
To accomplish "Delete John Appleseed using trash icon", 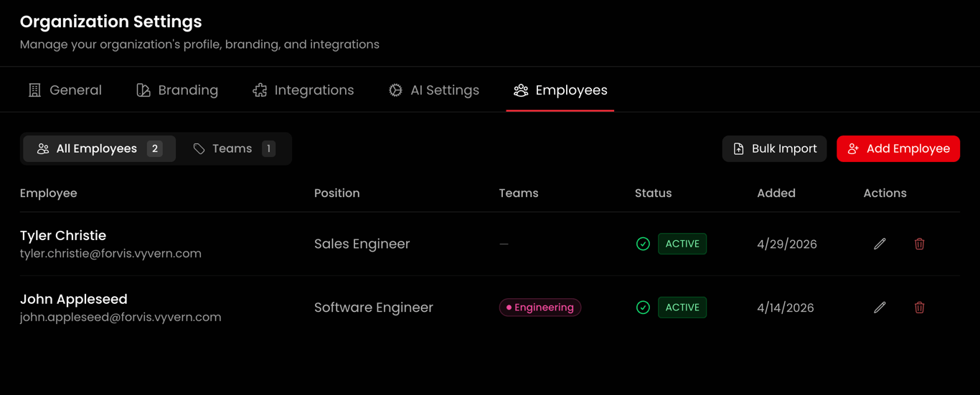I will pos(919,308).
